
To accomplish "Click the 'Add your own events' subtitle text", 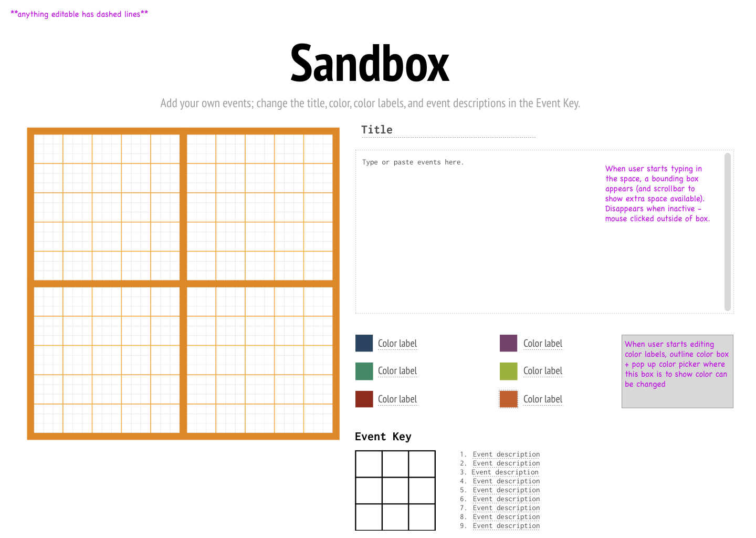I will tap(370, 103).
